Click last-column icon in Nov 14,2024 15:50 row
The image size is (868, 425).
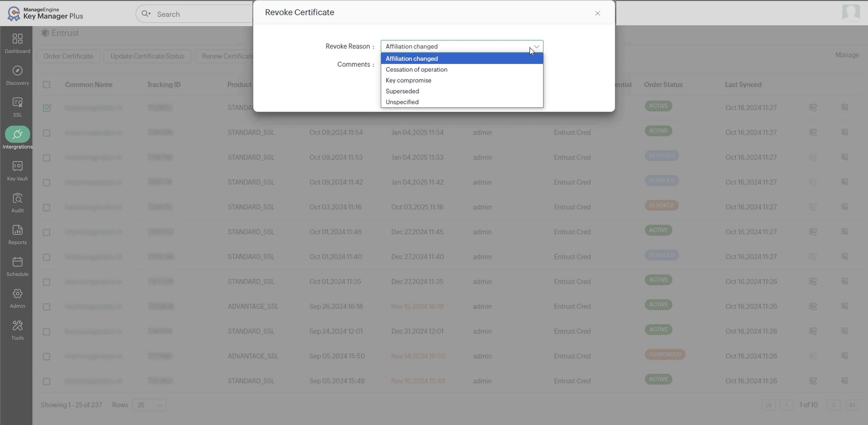(x=844, y=356)
